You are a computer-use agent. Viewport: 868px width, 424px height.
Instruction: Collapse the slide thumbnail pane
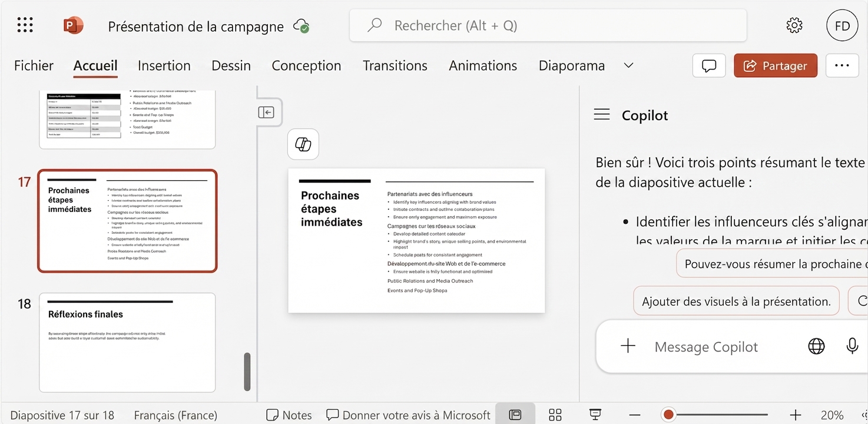coord(266,112)
